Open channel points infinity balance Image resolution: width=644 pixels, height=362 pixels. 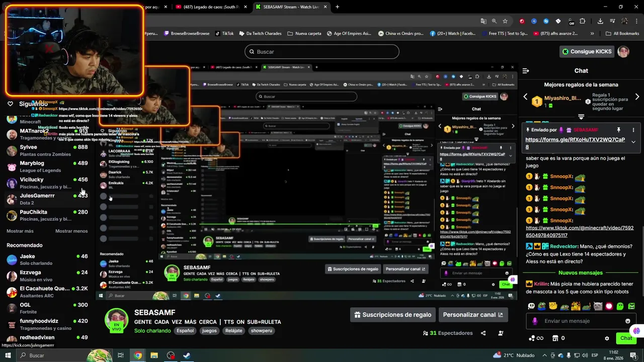point(536,338)
